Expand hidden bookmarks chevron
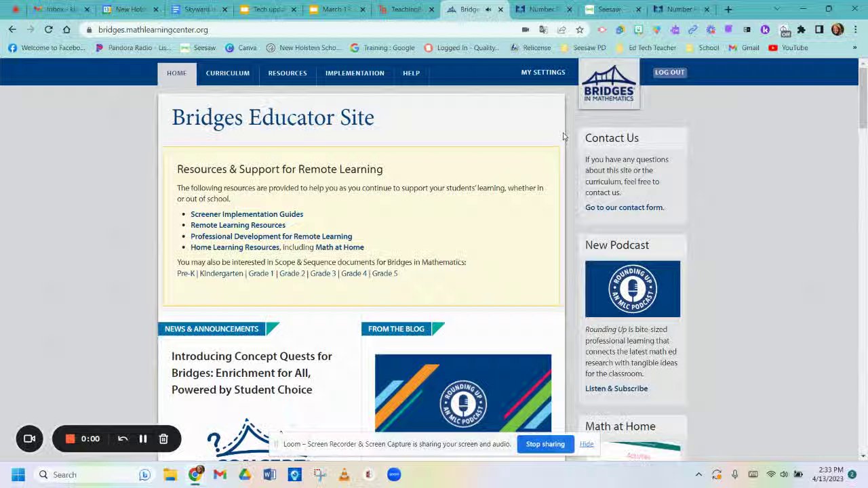This screenshot has width=868, height=488. click(x=854, y=47)
